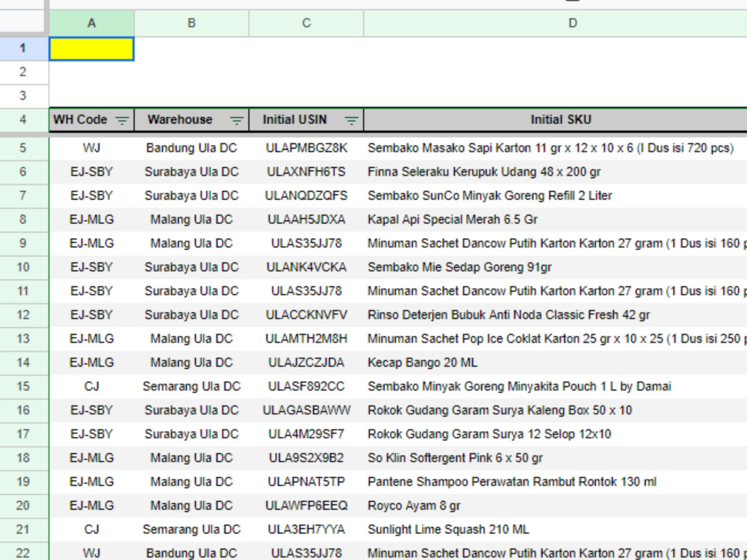Click cell Rokok Gudang Garam Surya Kaleng Box
This screenshot has width=747, height=560.
click(x=556, y=410)
